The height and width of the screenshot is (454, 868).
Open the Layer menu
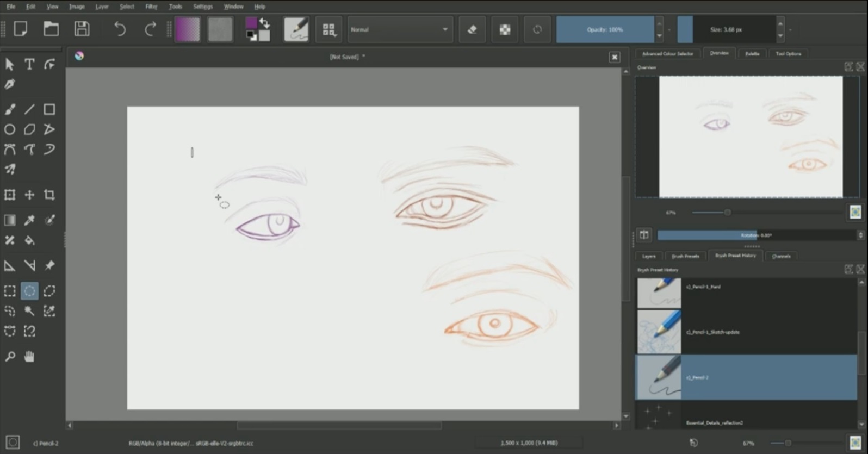tap(102, 7)
